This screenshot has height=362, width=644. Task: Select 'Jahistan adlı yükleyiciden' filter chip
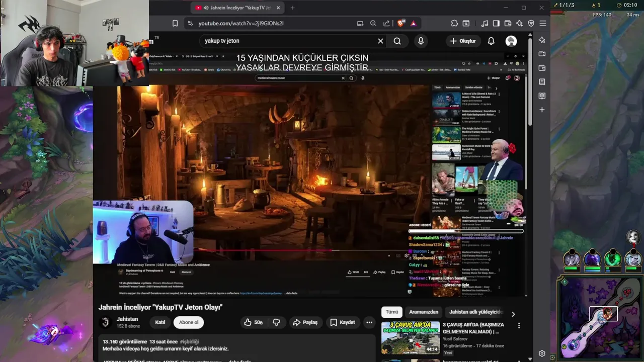tap(475, 312)
